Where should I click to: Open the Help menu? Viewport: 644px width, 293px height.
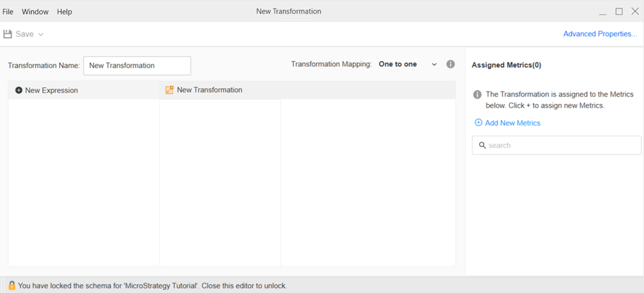[64, 12]
